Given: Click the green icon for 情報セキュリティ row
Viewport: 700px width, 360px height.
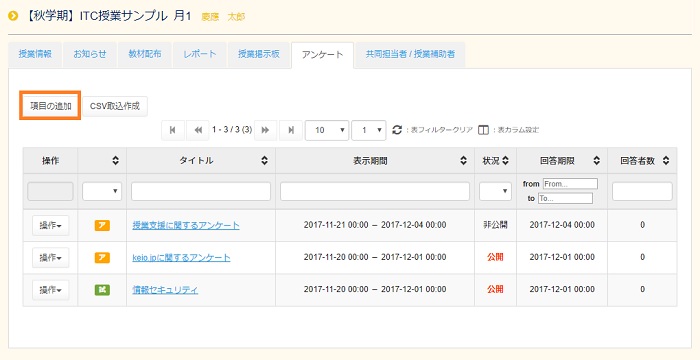Looking at the screenshot, I should tap(102, 290).
